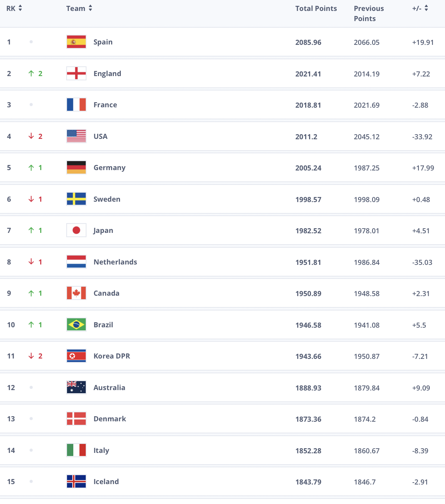Open the Netherlands team link
This screenshot has width=445, height=504.
point(115,262)
